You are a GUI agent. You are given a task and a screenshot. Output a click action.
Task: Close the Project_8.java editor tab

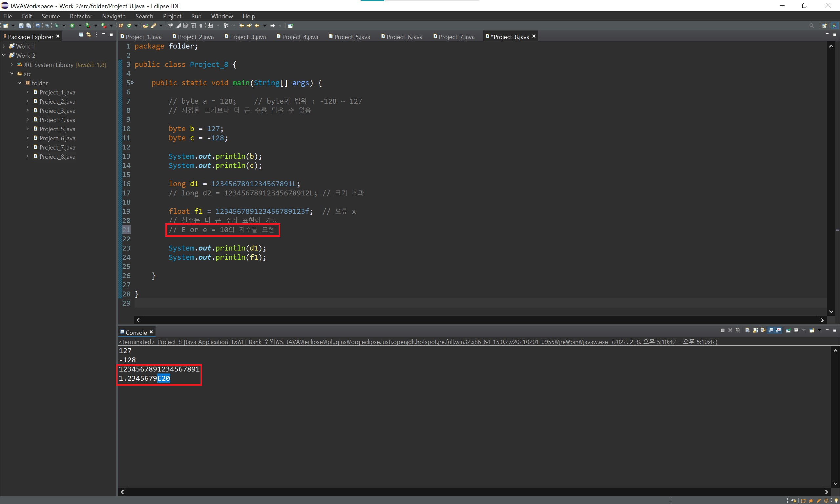click(534, 36)
